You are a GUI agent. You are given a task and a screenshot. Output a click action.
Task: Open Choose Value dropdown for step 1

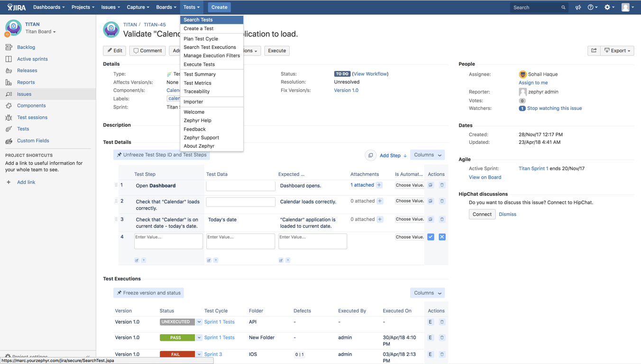(x=410, y=185)
